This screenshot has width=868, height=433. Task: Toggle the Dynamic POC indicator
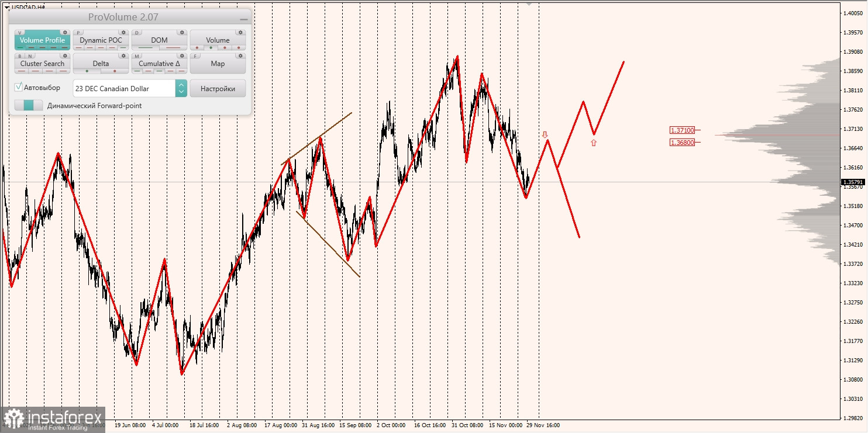point(101,40)
